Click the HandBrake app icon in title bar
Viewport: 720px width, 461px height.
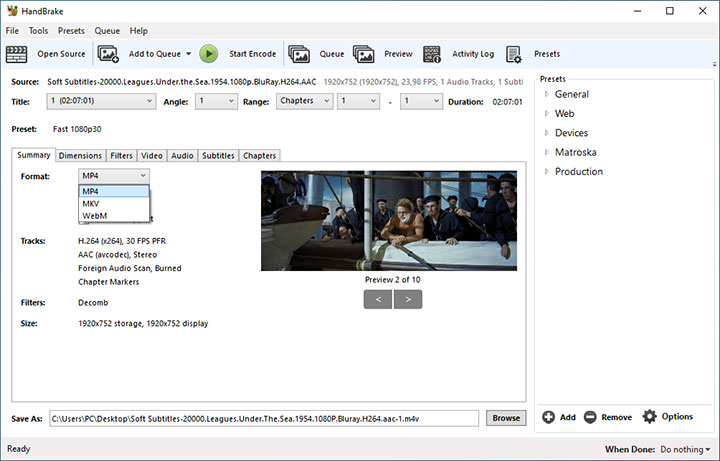click(12, 11)
